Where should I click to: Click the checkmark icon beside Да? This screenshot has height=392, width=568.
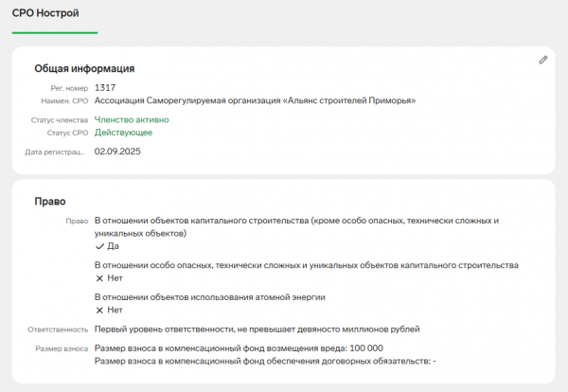pos(99,246)
